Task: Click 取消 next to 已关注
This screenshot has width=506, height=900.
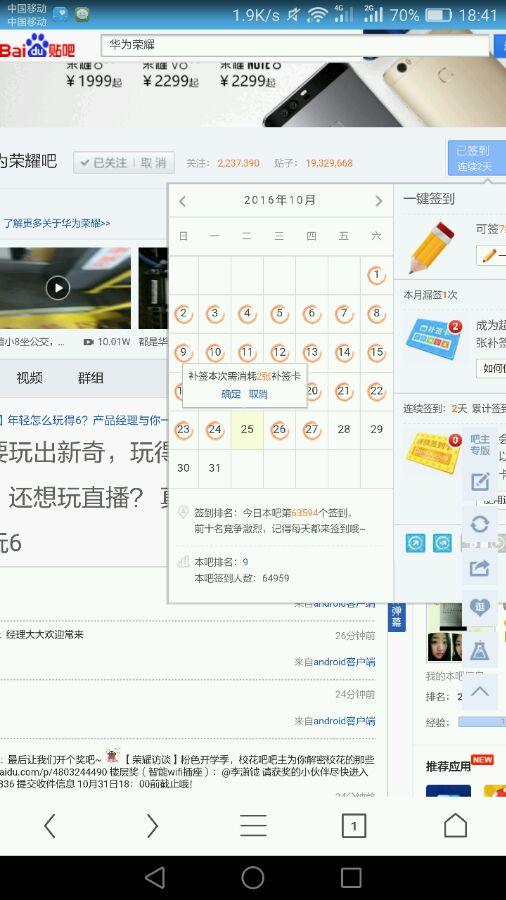Action: (153, 163)
